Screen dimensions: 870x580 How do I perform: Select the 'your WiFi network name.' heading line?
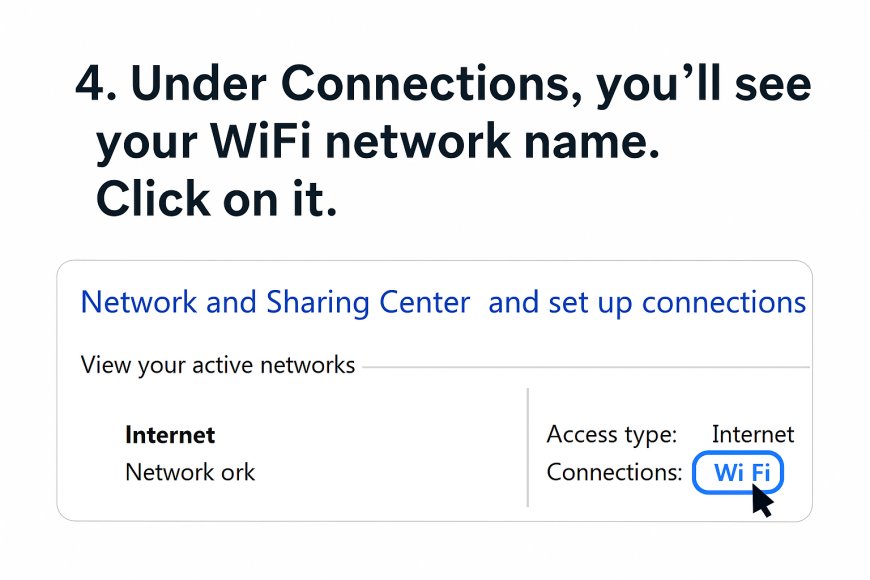point(378,143)
